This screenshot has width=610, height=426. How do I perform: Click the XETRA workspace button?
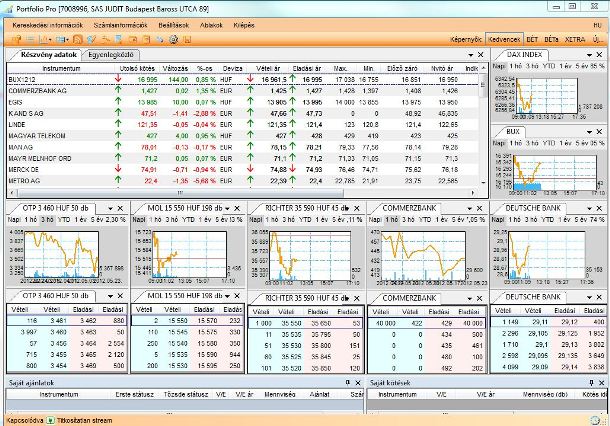[x=575, y=40]
